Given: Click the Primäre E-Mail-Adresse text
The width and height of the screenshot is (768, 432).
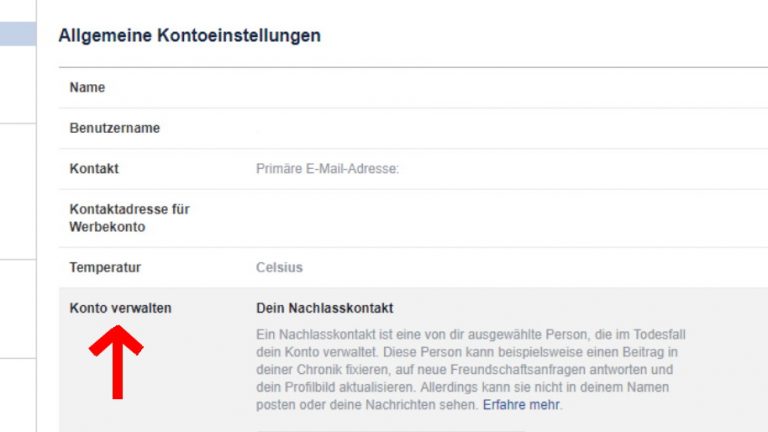Looking at the screenshot, I should [327, 169].
